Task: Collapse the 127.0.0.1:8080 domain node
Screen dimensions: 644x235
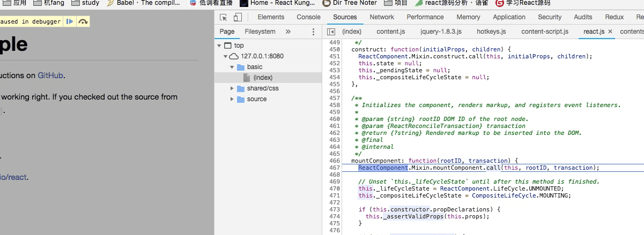Action: click(x=225, y=56)
